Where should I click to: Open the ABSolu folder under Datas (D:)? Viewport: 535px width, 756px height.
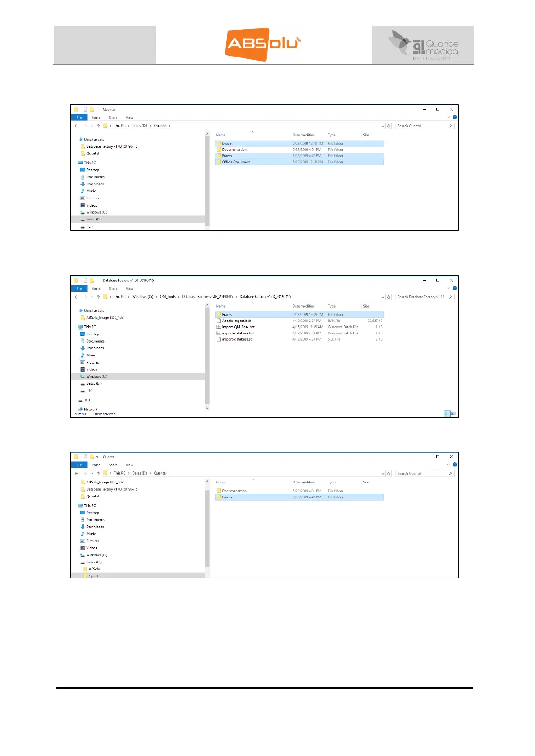[x=94, y=569]
